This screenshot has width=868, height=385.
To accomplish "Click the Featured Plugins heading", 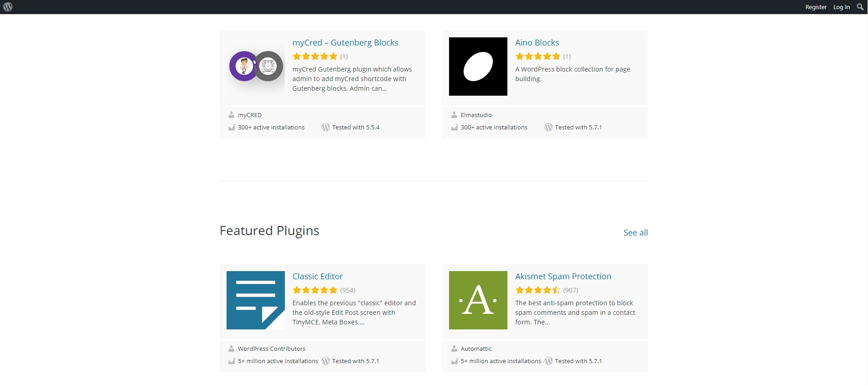I will [269, 231].
